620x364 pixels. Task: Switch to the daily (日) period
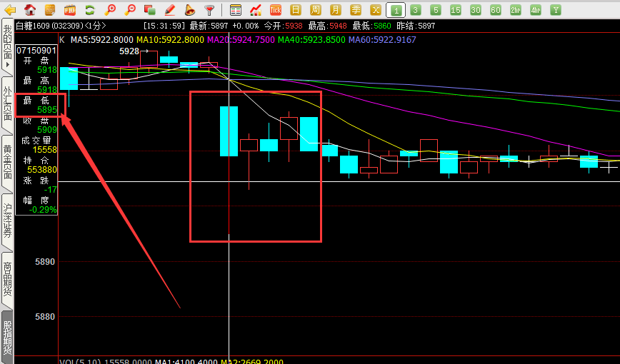296,10
